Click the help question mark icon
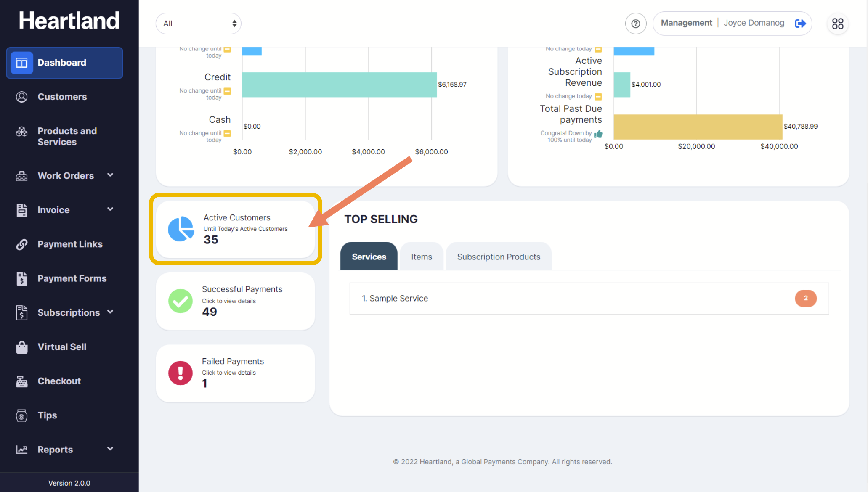 [x=635, y=24]
